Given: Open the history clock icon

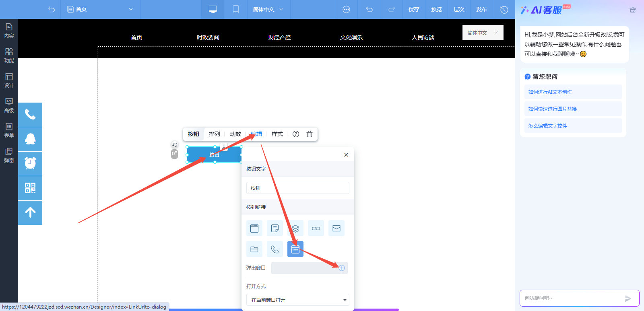Looking at the screenshot, I should pos(504,9).
